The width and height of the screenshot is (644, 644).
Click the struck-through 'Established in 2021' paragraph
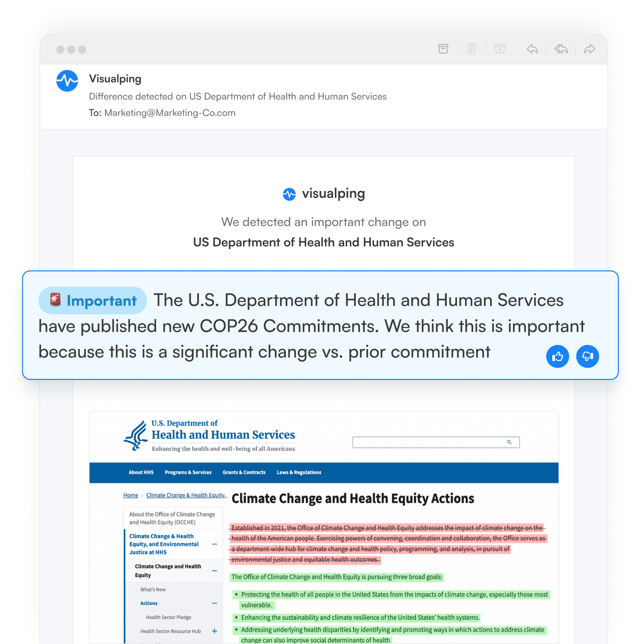tap(388, 544)
